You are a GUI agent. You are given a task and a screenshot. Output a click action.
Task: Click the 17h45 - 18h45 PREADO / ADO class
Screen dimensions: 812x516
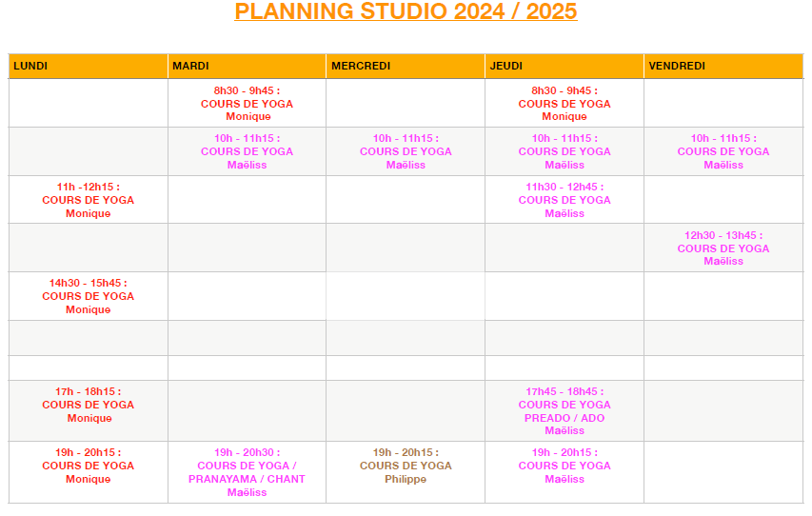click(x=564, y=411)
